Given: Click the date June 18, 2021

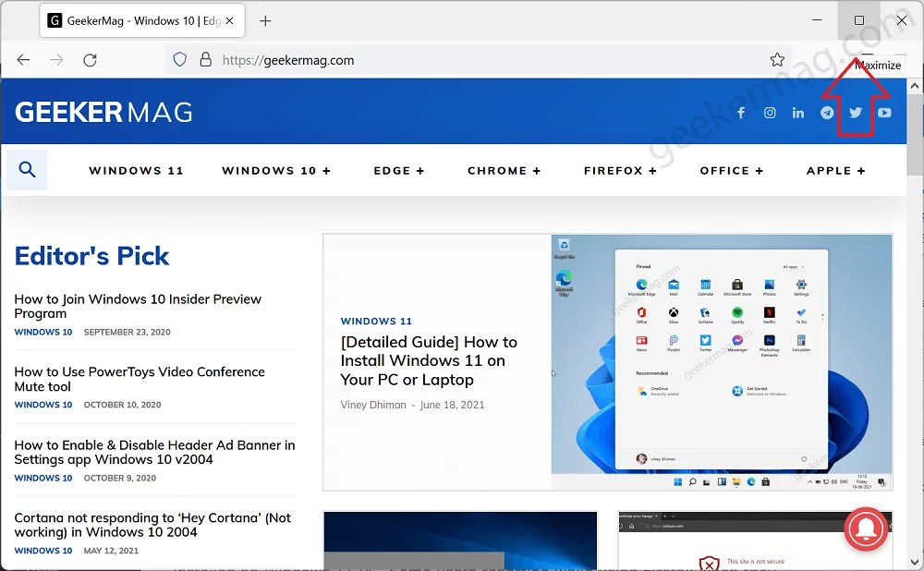Looking at the screenshot, I should coord(452,405).
